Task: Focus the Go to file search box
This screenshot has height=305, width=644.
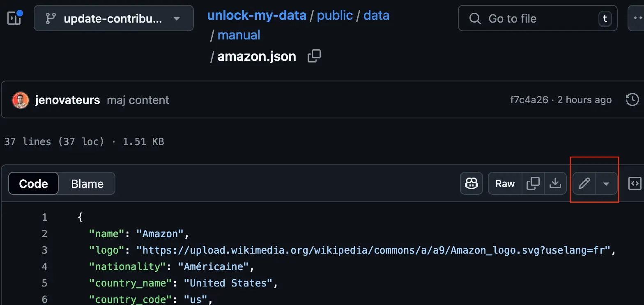Action: pos(537,18)
